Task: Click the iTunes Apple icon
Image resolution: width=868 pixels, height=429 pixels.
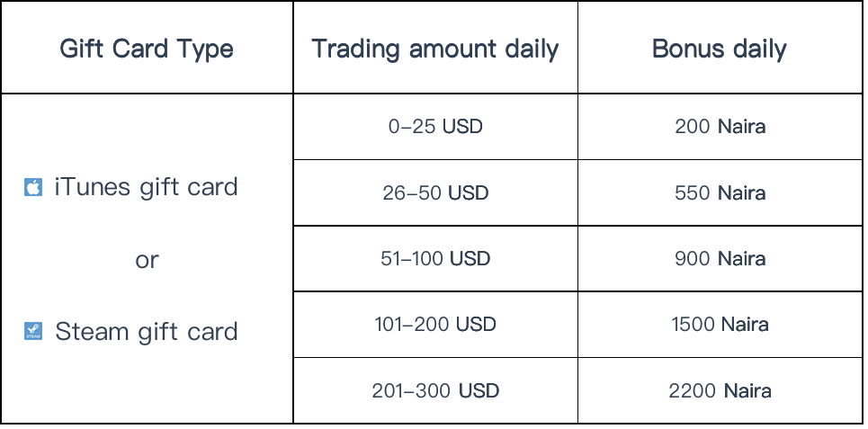Action: coord(33,187)
